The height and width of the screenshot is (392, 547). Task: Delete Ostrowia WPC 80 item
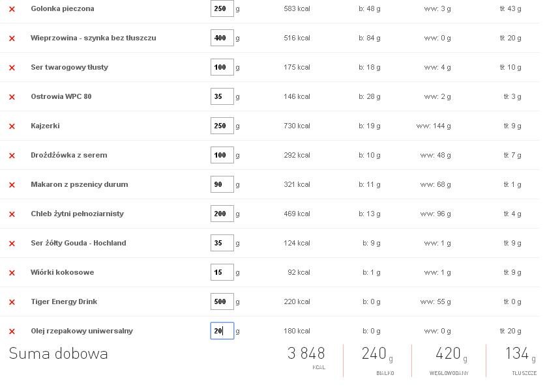click(12, 97)
